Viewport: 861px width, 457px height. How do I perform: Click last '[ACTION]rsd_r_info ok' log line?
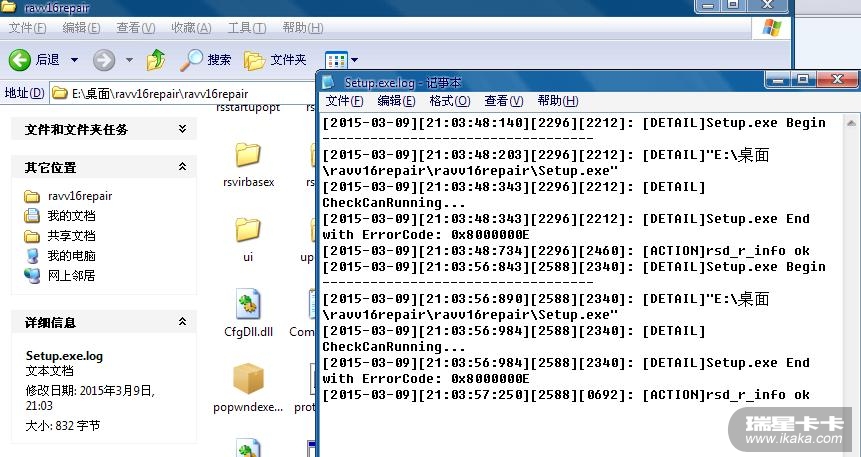[566, 395]
